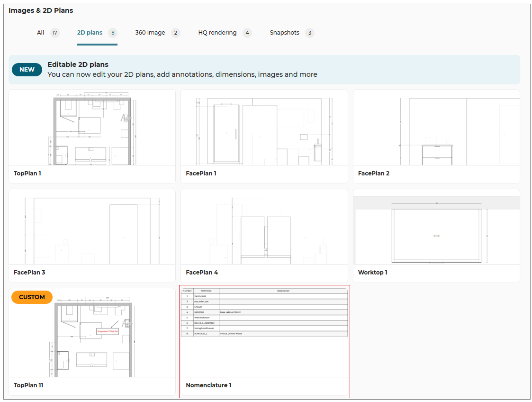Click the Worktop 1 title label
532x402 pixels.
point(373,273)
